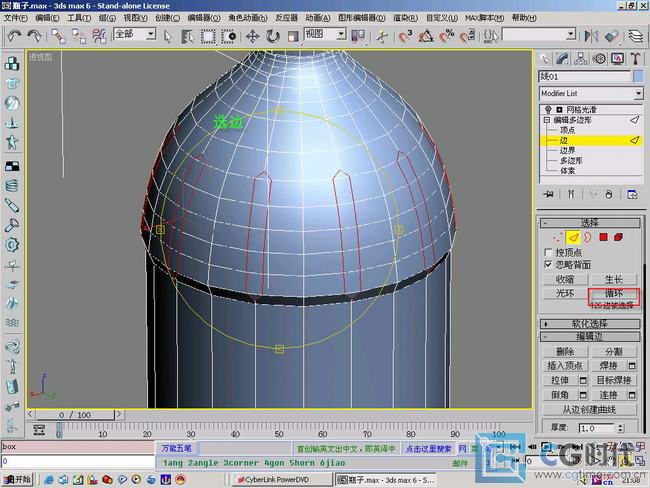Click the Redo arrow in main toolbar
The width and height of the screenshot is (650, 488).
pos(34,36)
